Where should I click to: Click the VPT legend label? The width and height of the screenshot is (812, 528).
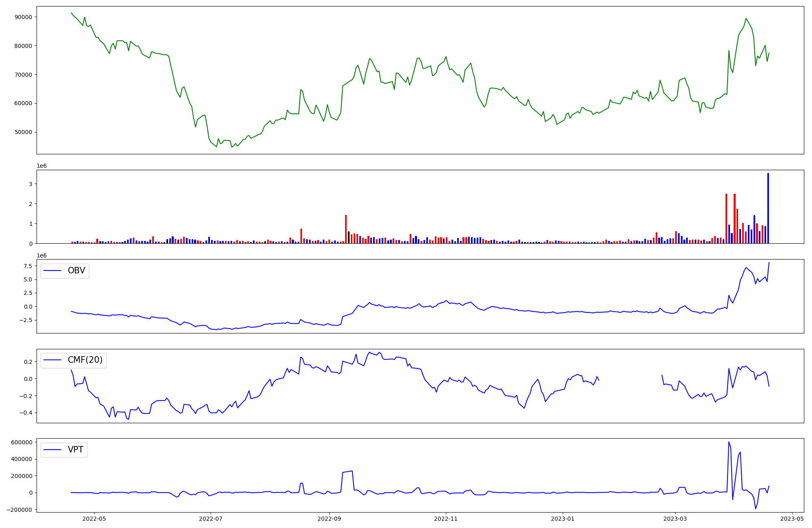coord(76,450)
